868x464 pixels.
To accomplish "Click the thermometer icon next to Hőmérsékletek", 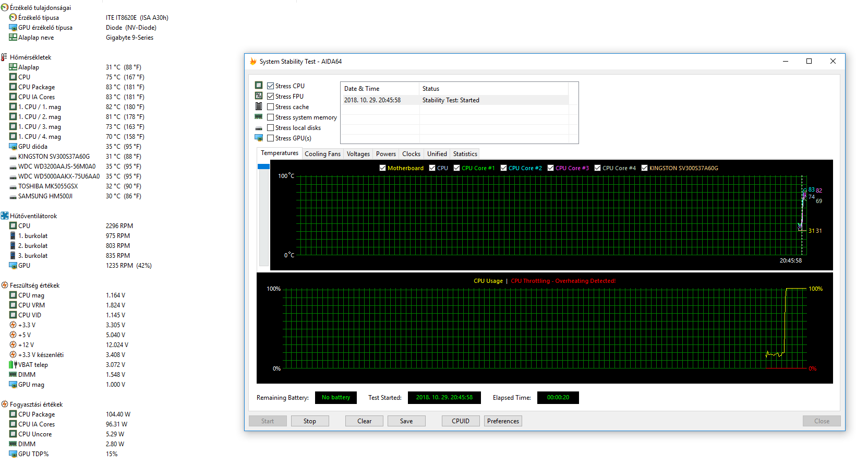I will coord(5,57).
